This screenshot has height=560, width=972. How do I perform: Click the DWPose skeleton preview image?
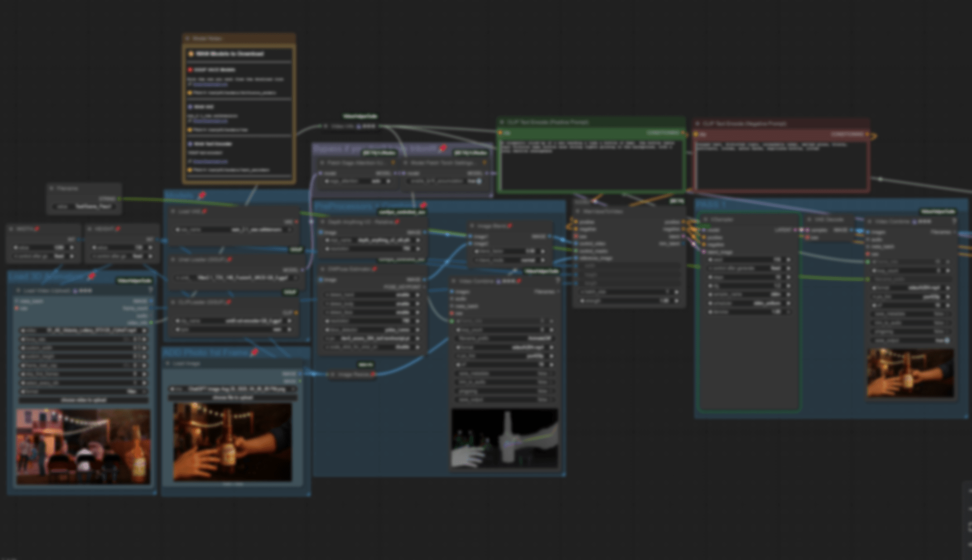[x=504, y=439]
